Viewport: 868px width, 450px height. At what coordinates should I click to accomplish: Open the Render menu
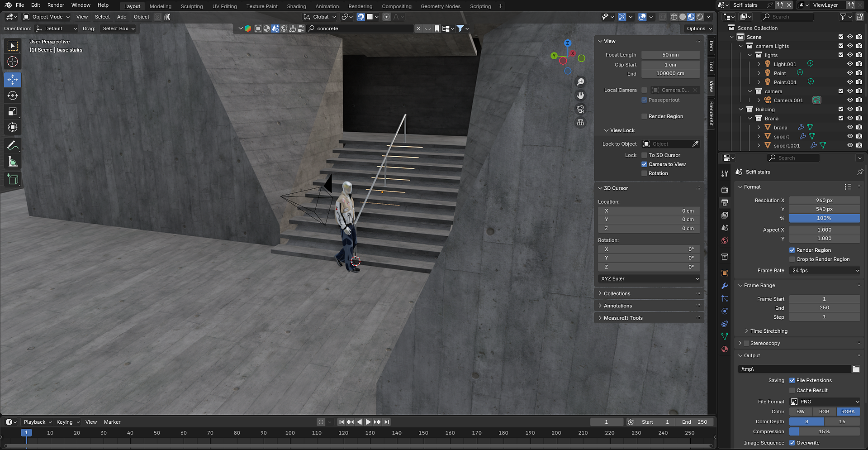[x=56, y=5]
